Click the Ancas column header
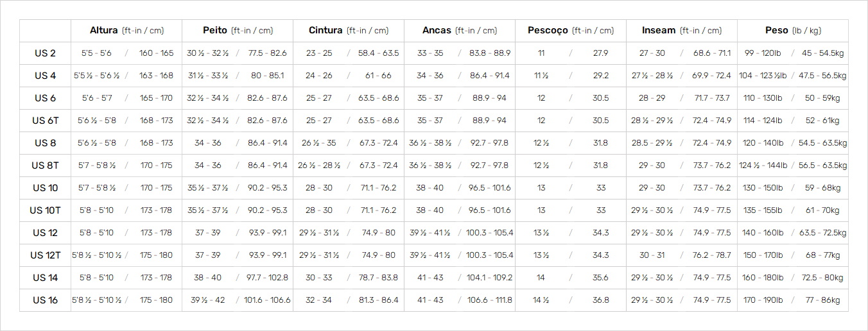Screen dimensions: 868x331 tap(460, 31)
